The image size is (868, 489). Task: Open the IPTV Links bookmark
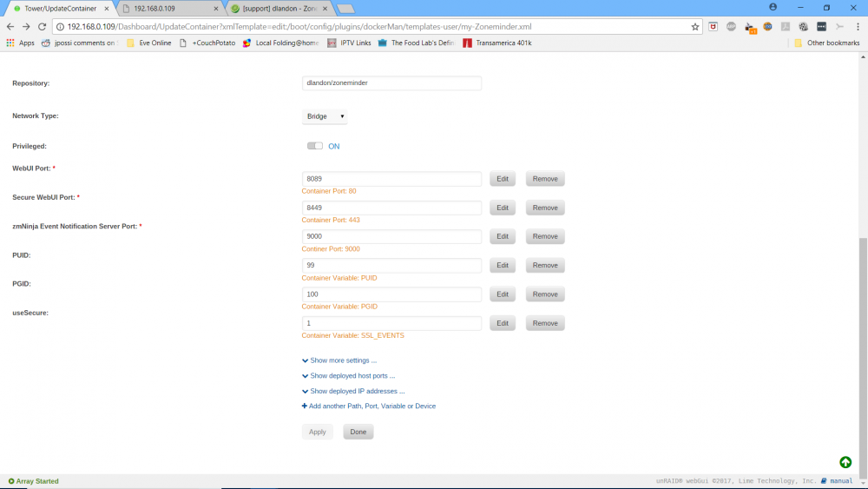pos(349,43)
